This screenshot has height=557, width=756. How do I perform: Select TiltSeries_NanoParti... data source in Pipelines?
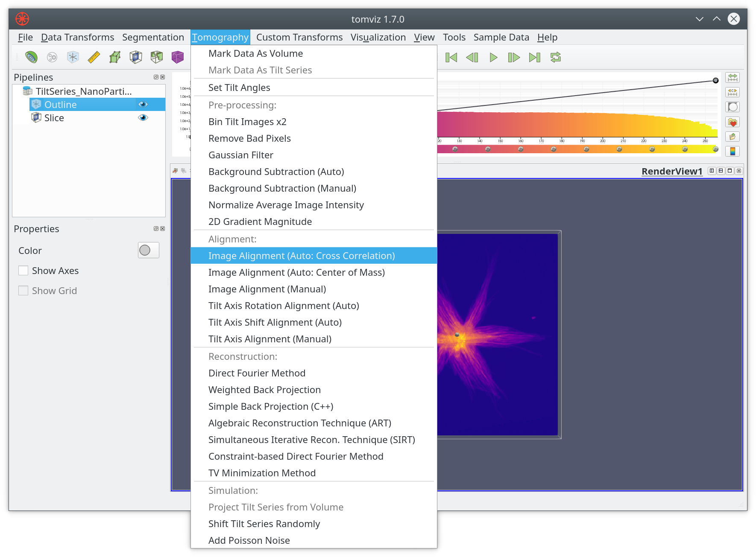(84, 91)
